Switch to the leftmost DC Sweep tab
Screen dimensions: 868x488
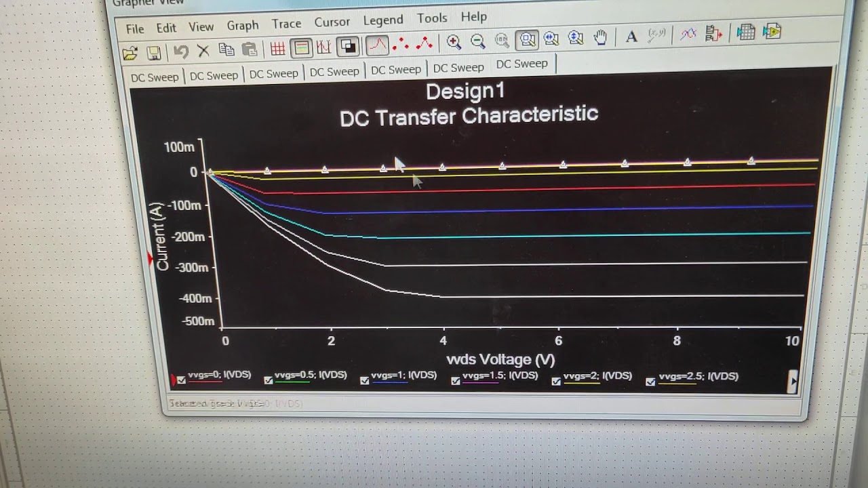[x=155, y=77]
